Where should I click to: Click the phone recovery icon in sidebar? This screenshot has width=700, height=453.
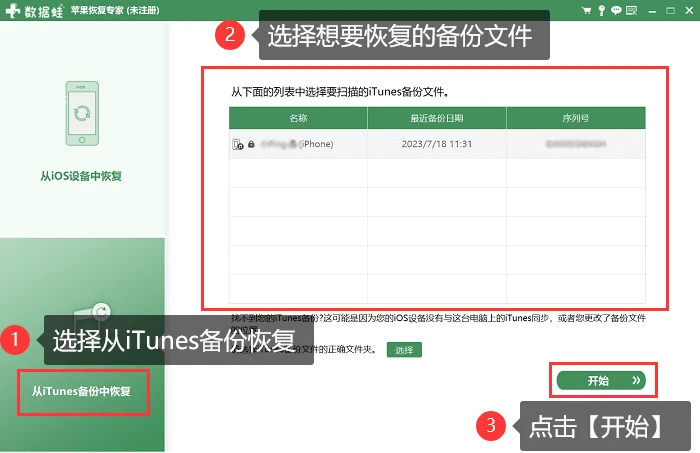click(x=82, y=113)
